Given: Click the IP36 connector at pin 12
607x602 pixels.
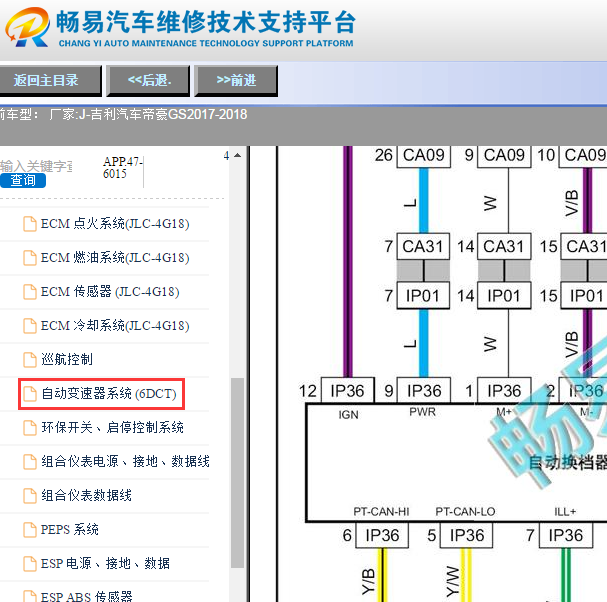Looking at the screenshot, I should click(x=348, y=391).
